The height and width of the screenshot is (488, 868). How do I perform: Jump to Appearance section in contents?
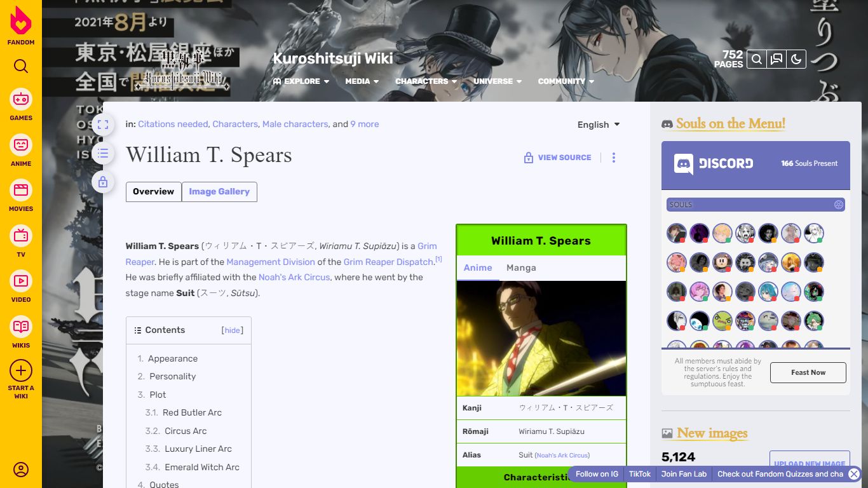pyautogui.click(x=173, y=358)
